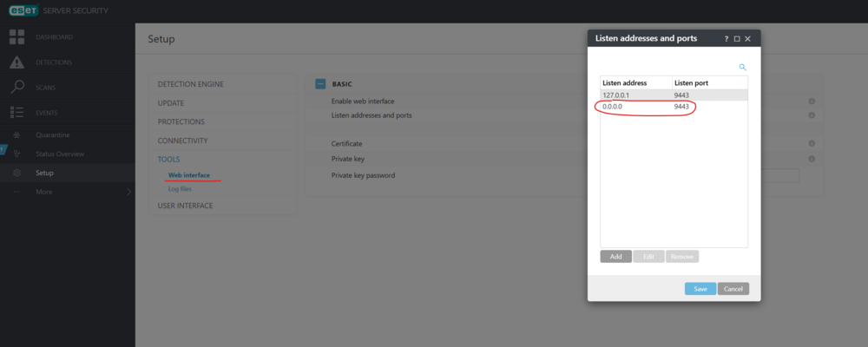Click the Events label in sidebar
This screenshot has width=868, height=347.
[47, 113]
